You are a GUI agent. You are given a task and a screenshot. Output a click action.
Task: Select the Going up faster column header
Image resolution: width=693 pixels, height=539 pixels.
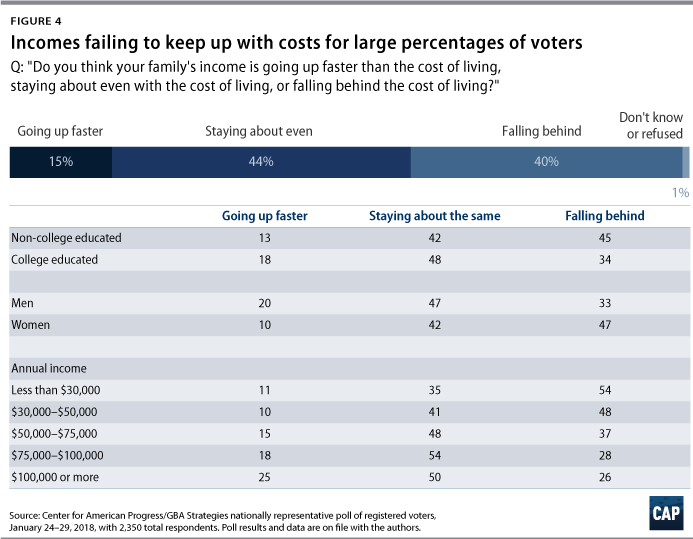click(x=264, y=216)
